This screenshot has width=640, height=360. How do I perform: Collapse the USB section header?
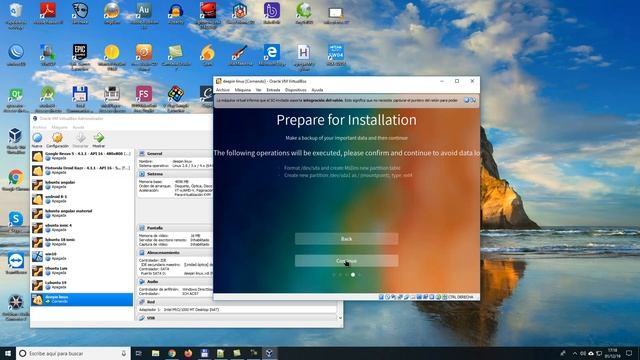[x=238, y=318]
